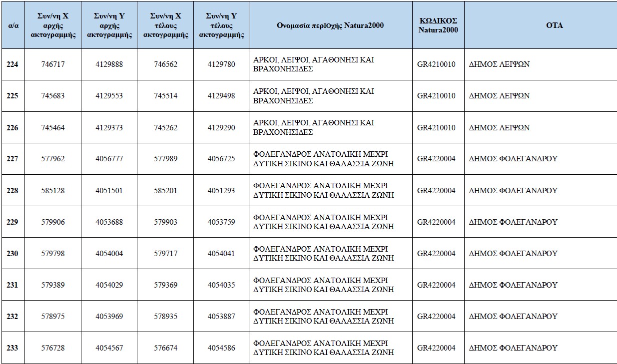Select the cell containing 4129553

[109, 96]
